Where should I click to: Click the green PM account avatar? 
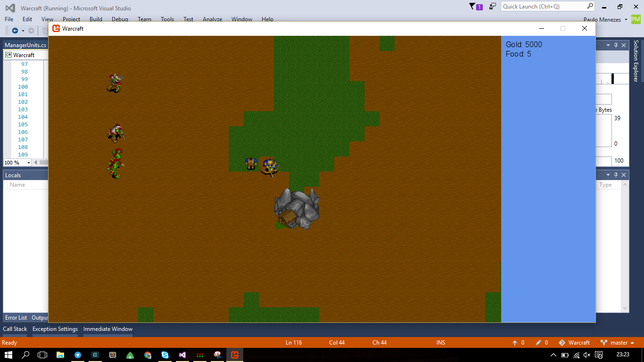(636, 19)
